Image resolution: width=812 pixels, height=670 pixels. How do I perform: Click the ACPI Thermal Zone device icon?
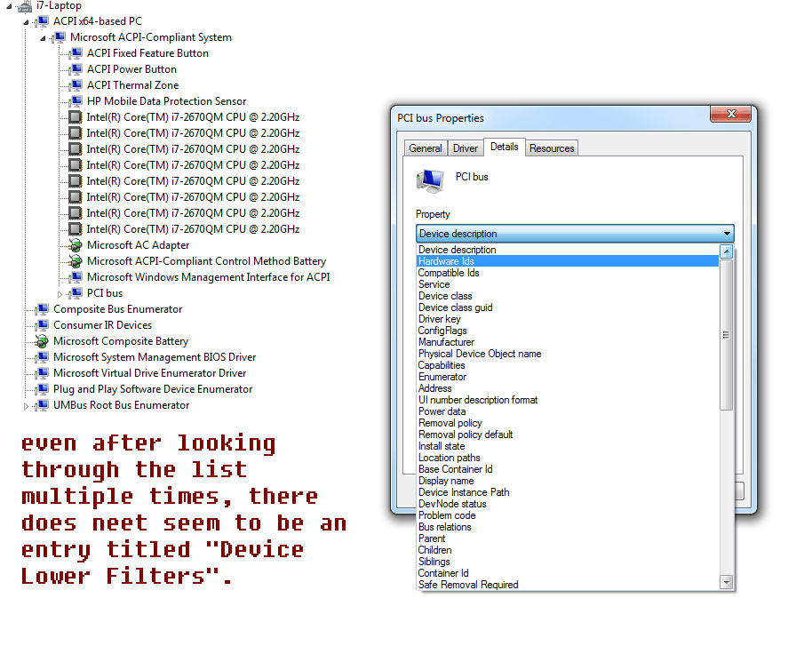(76, 85)
